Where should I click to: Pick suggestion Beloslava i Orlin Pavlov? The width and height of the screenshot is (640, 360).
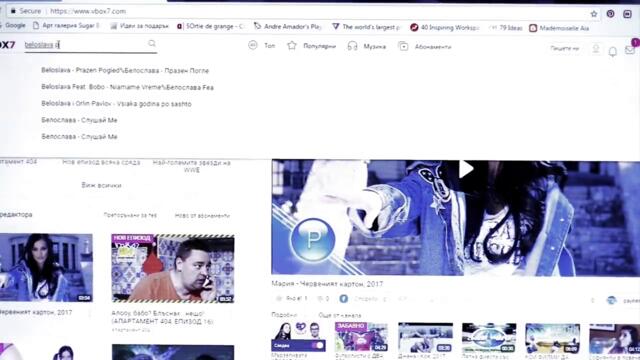tap(116, 104)
